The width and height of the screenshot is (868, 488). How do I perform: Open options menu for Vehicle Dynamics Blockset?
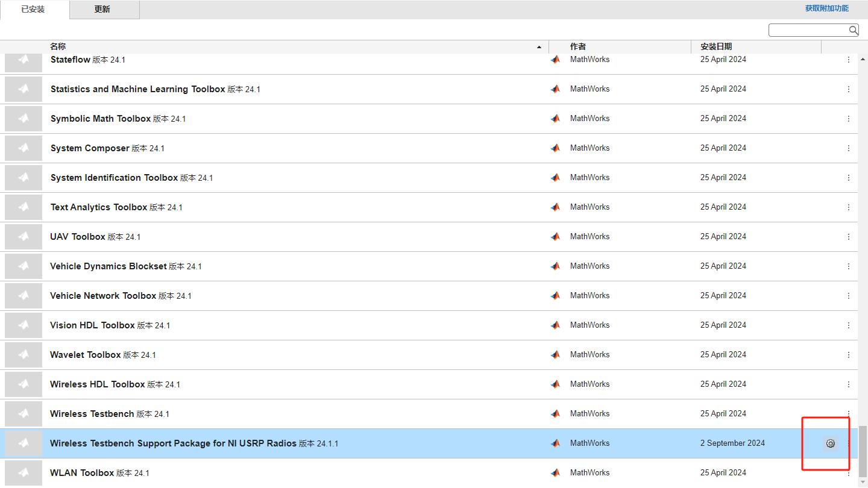[x=849, y=266]
